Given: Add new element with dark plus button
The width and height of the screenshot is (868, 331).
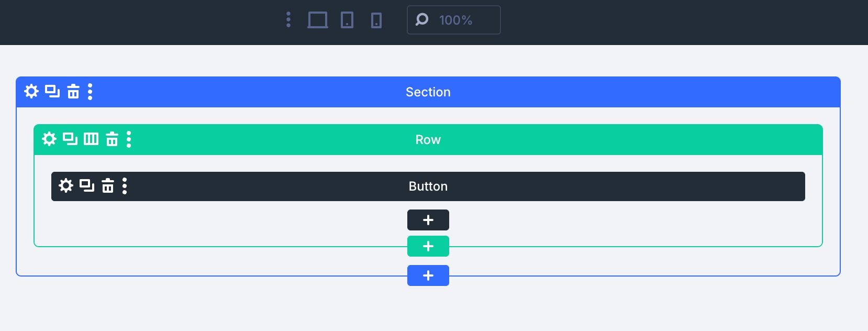Looking at the screenshot, I should click(428, 220).
